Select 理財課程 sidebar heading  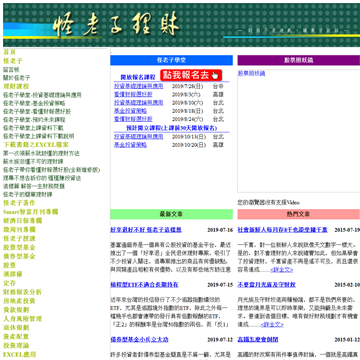(x=16, y=87)
